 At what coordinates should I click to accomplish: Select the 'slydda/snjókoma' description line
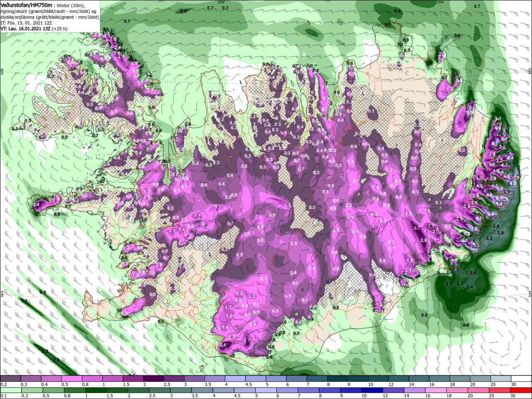[49, 17]
